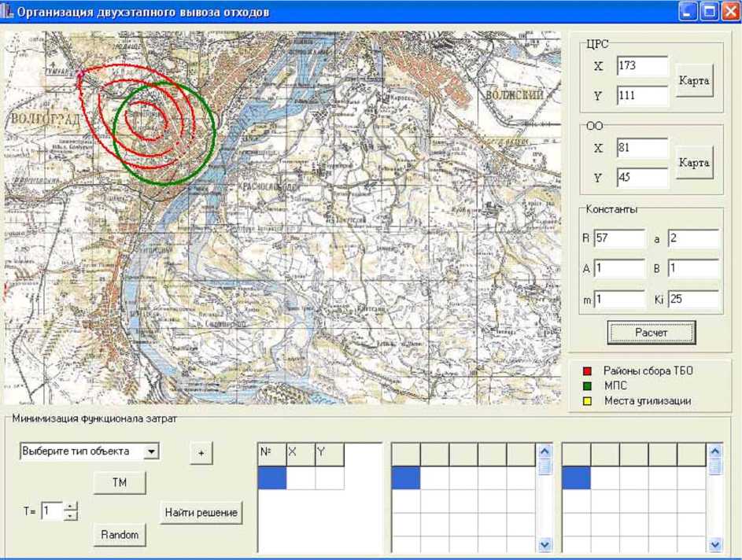Increase T value with stepper up arrow
Image resolution: width=742 pixels, height=560 pixels.
pos(72,507)
